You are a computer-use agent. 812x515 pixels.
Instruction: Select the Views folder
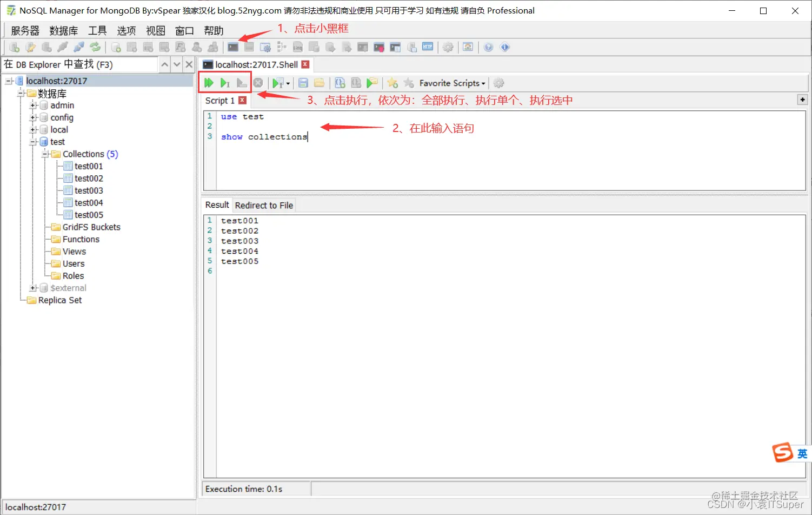point(74,252)
